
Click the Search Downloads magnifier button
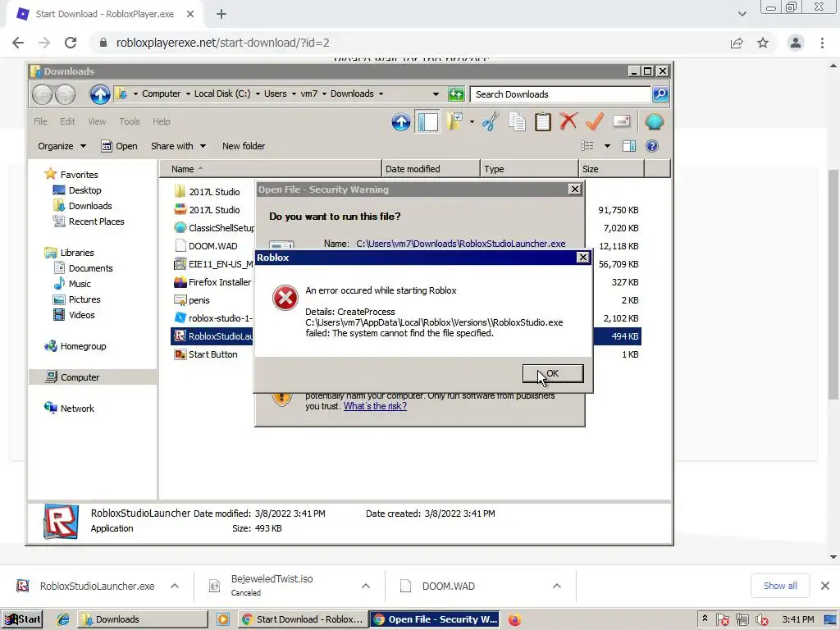pyautogui.click(x=660, y=94)
